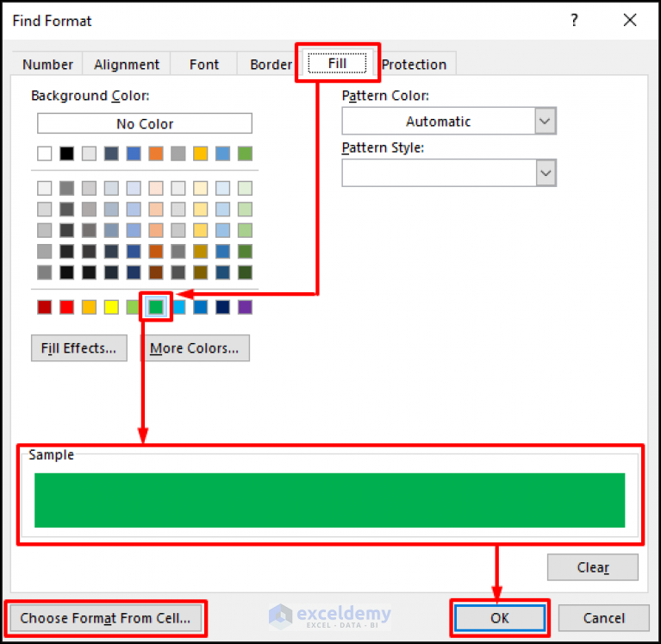661x644 pixels.
Task: Select the selected green standard color
Action: pyautogui.click(x=156, y=307)
